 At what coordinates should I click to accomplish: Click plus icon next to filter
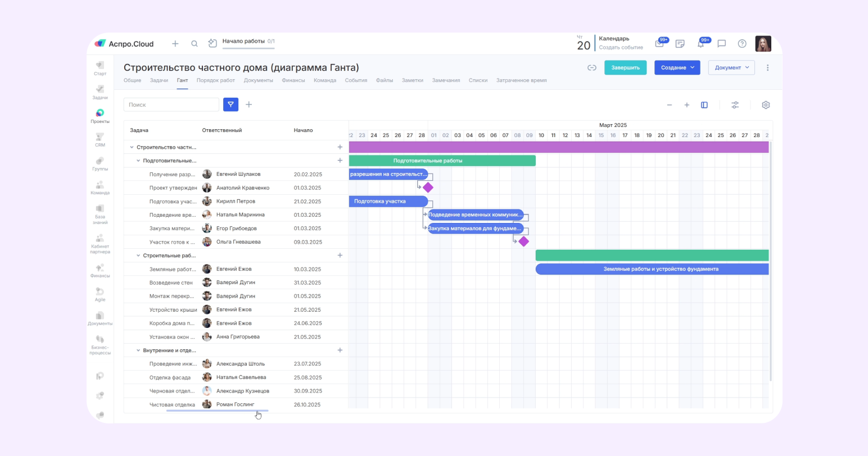click(x=249, y=104)
